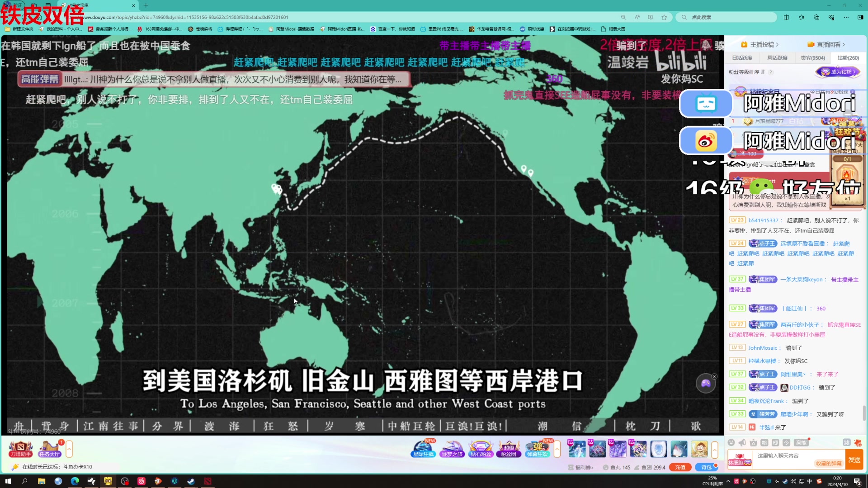The image size is (868, 488).
Task: Open the Windows Start menu
Action: click(8, 481)
